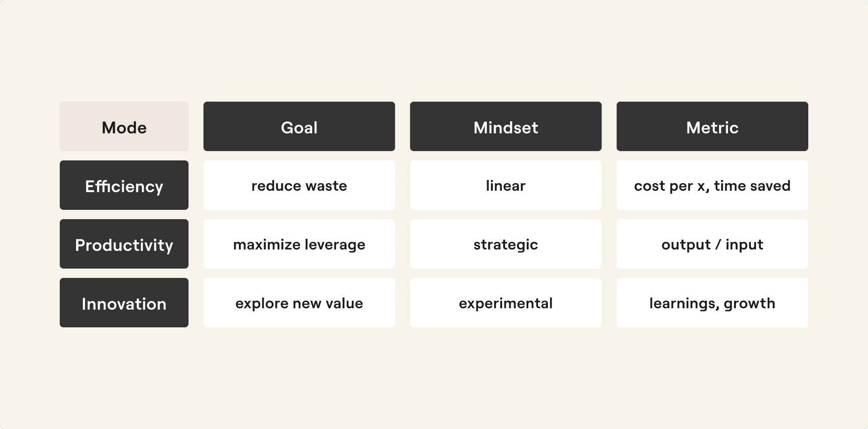Click the 'strategic' mindset cell
The width and height of the screenshot is (868, 429).
(506, 244)
